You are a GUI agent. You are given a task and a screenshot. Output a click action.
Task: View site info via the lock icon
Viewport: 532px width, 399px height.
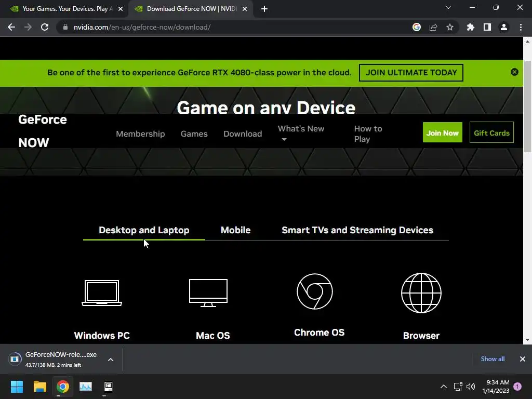(65, 27)
